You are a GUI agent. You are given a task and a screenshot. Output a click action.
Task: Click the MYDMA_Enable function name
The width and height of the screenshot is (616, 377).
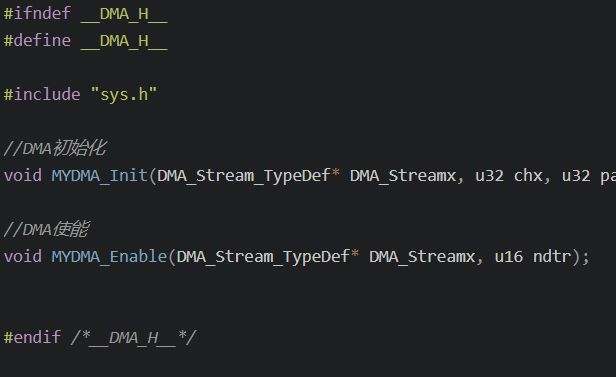[109, 256]
